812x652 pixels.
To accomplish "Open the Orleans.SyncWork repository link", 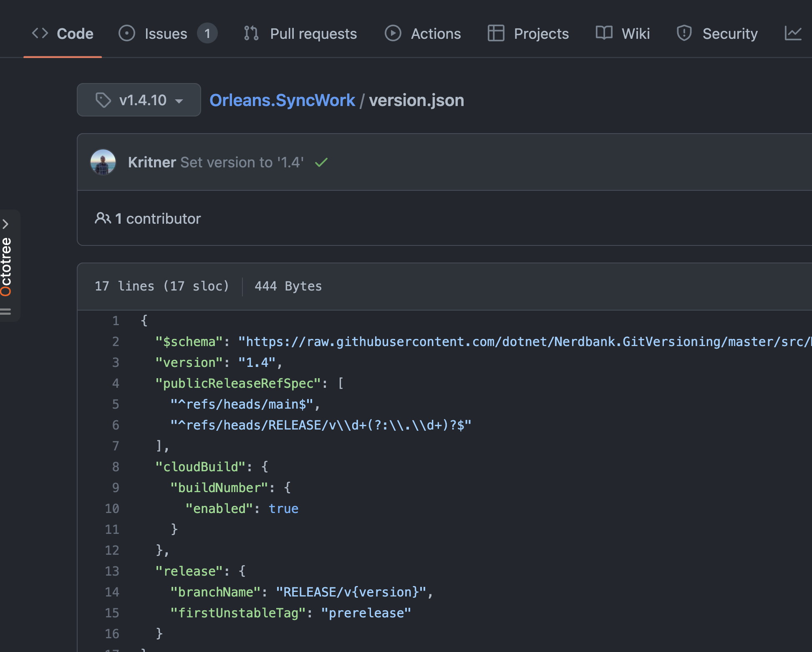I will coord(282,101).
